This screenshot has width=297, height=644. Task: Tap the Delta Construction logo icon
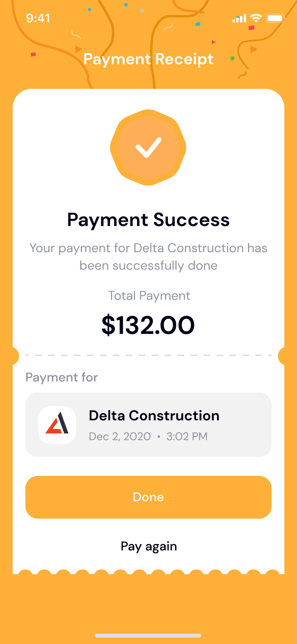(57, 425)
